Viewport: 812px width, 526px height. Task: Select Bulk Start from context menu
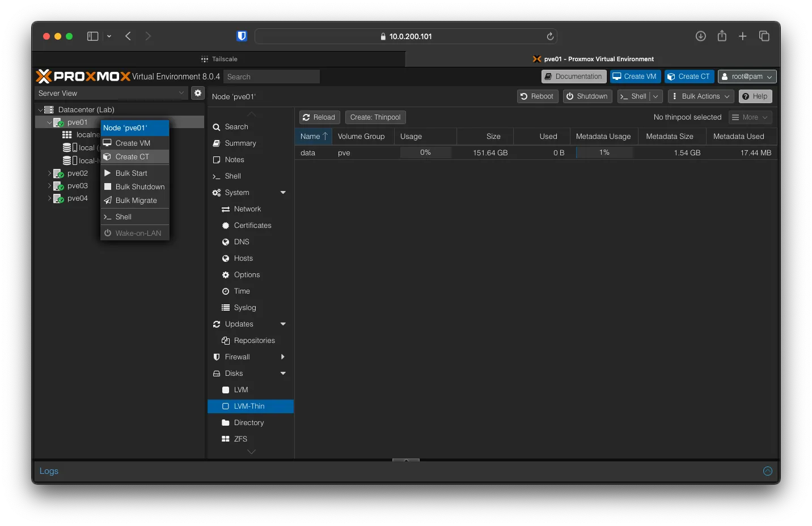click(135, 173)
